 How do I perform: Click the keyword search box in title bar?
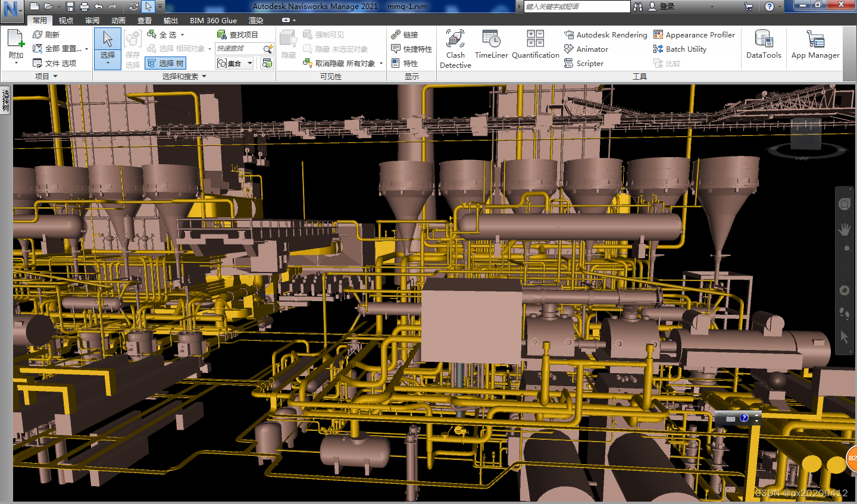577,7
